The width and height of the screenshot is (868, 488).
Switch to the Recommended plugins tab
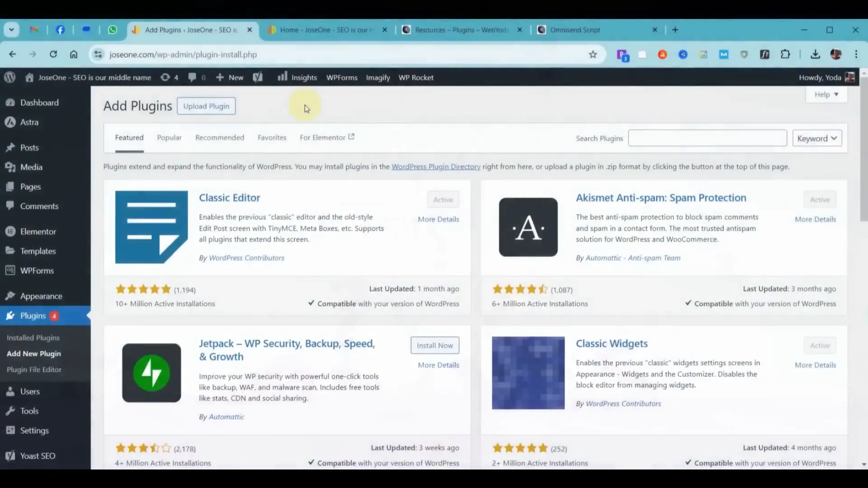tap(219, 137)
